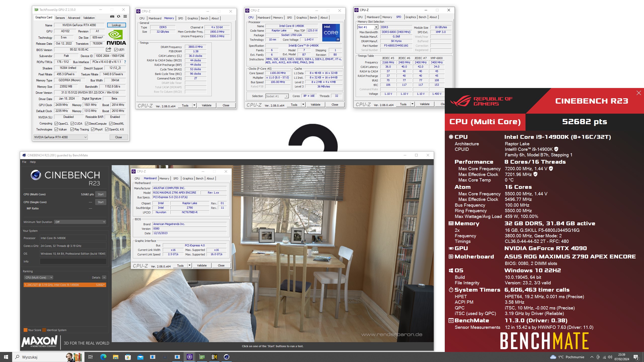This screenshot has width=644, height=362.
Task: Click the Tools button in CPU-Z Mainboard window
Action: coord(180,265)
